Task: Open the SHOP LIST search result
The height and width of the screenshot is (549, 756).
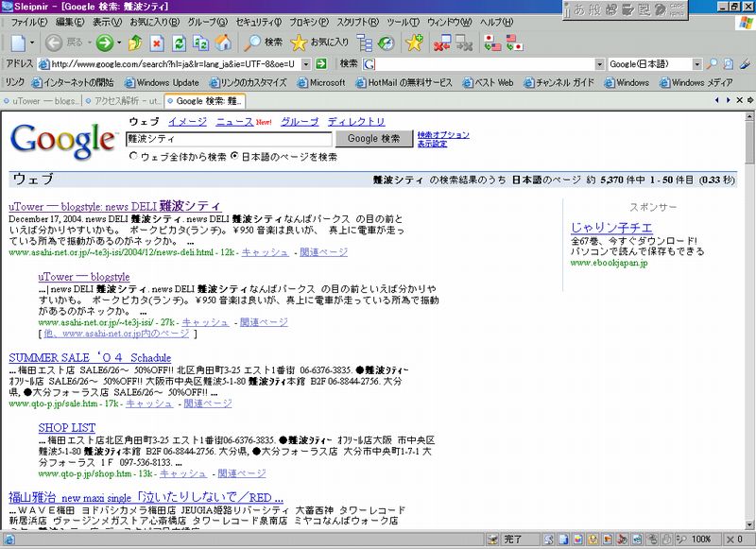Action: tap(66, 427)
